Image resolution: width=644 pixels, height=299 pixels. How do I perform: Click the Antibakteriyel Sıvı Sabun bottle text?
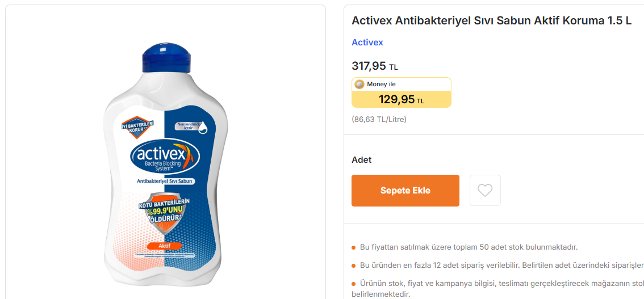165,181
